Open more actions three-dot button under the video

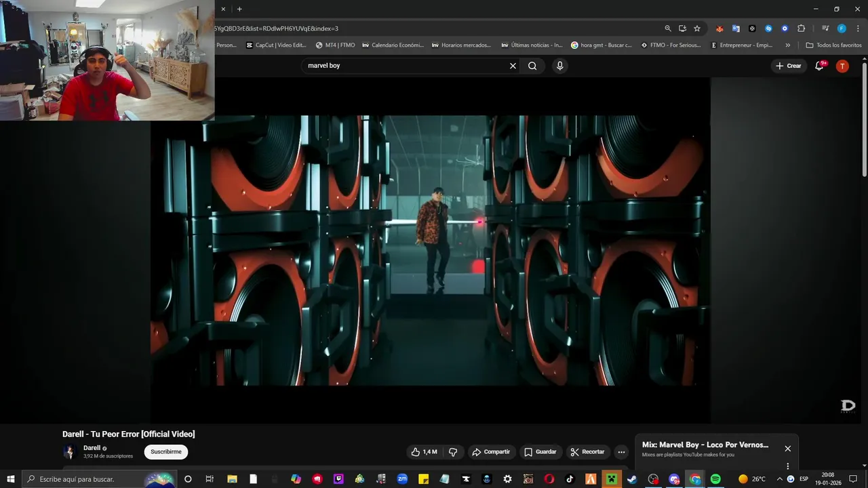(621, 452)
